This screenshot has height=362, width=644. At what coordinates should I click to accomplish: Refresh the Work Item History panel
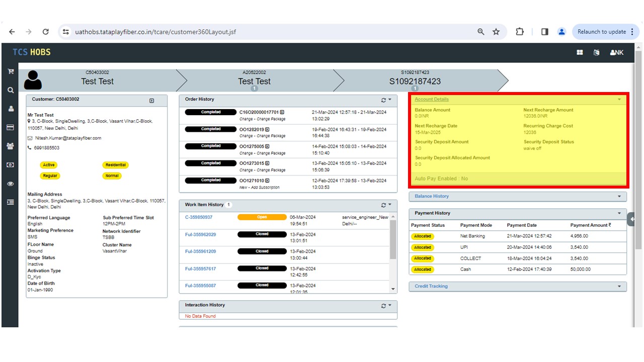(384, 205)
